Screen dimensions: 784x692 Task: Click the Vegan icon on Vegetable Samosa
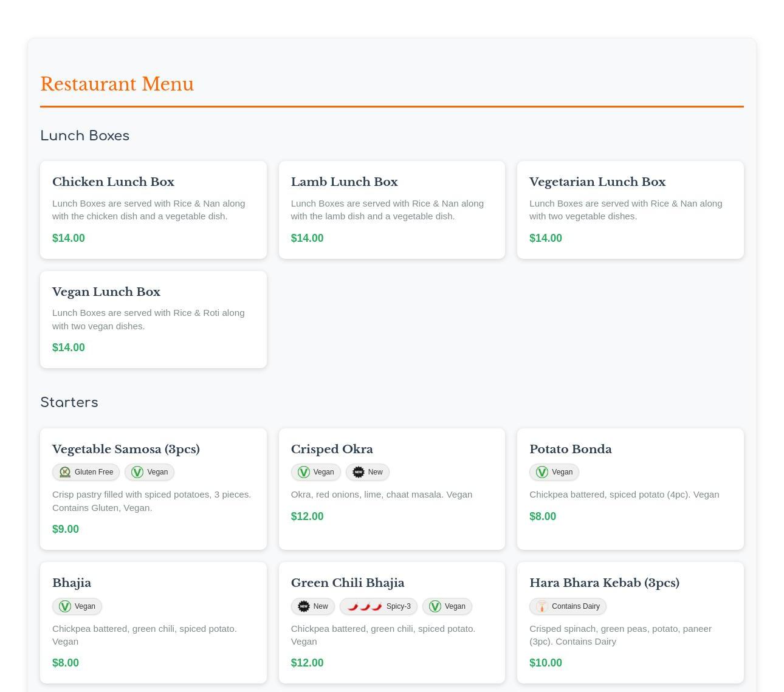137,472
